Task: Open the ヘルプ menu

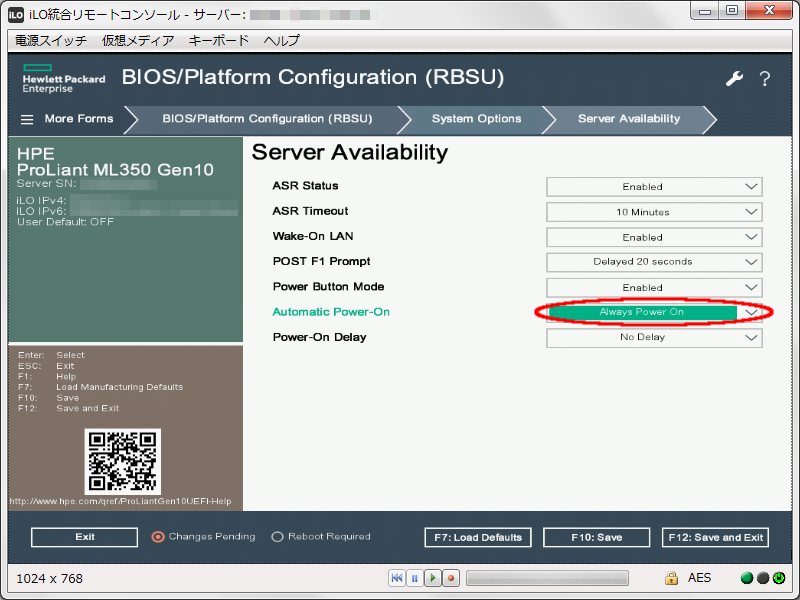Action: tap(282, 40)
